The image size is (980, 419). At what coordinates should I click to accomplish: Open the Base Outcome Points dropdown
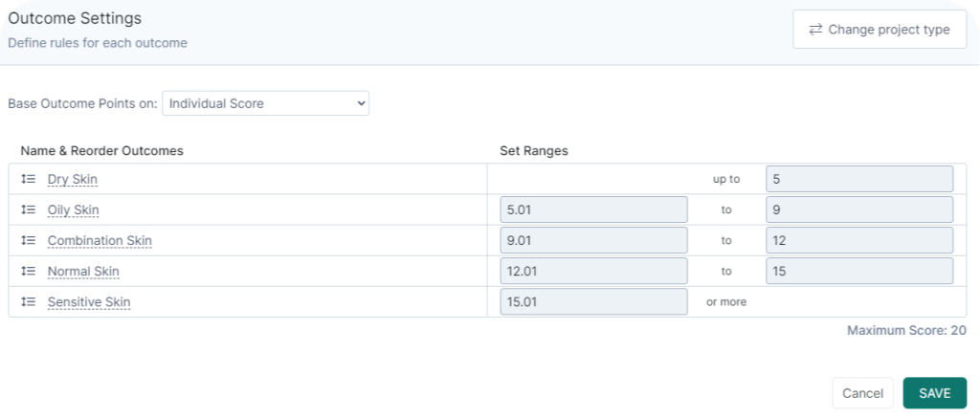tap(265, 102)
